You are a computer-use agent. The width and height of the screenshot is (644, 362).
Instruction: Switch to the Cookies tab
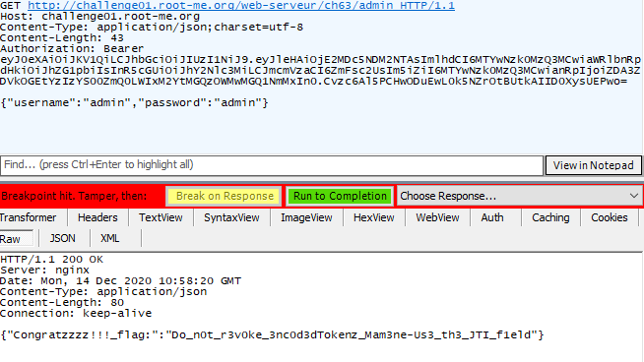pyautogui.click(x=610, y=217)
